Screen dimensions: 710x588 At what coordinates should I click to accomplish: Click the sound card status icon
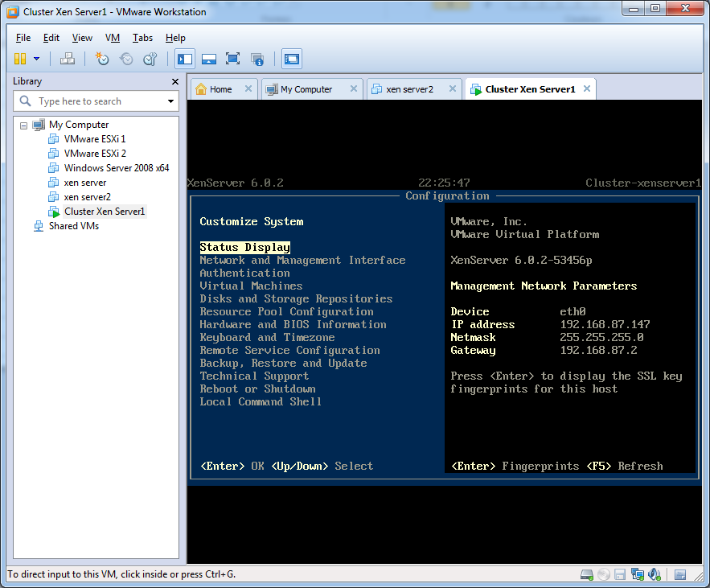655,574
